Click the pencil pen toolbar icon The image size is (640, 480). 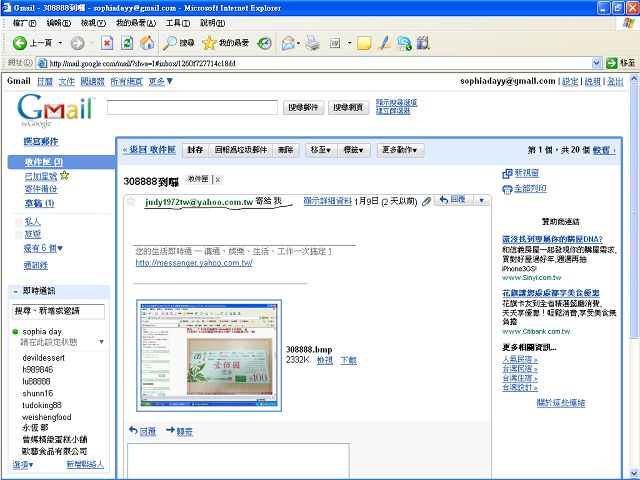(384, 43)
